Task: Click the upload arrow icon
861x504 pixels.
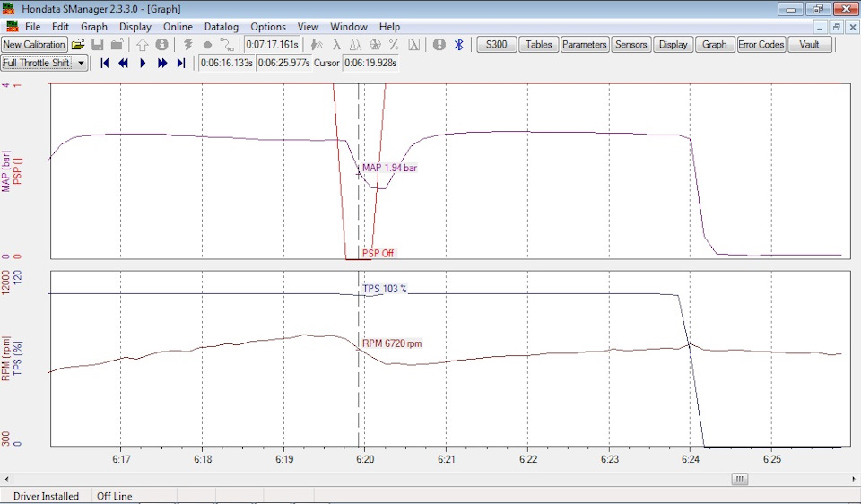Action: click(x=143, y=45)
